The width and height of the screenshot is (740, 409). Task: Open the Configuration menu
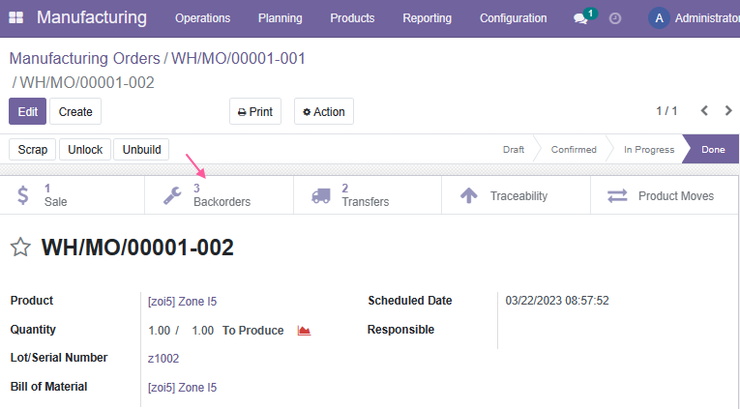click(513, 18)
